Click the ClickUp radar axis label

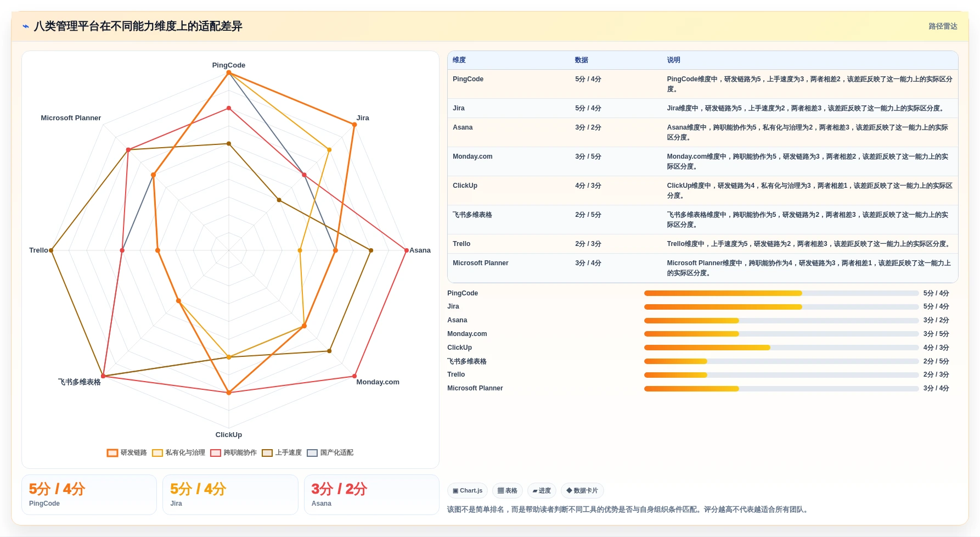pos(229,435)
